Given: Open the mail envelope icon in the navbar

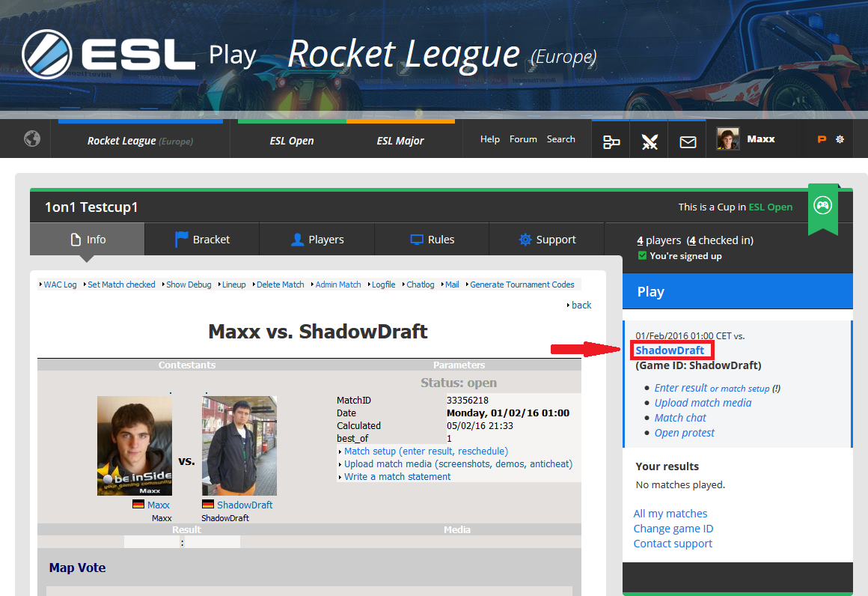Looking at the screenshot, I should (688, 142).
